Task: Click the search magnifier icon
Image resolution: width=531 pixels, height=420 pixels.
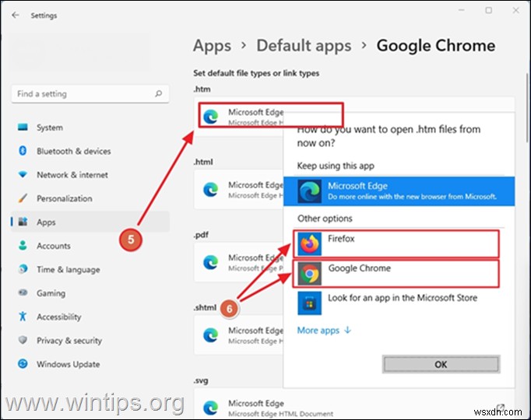Action: tap(159, 93)
